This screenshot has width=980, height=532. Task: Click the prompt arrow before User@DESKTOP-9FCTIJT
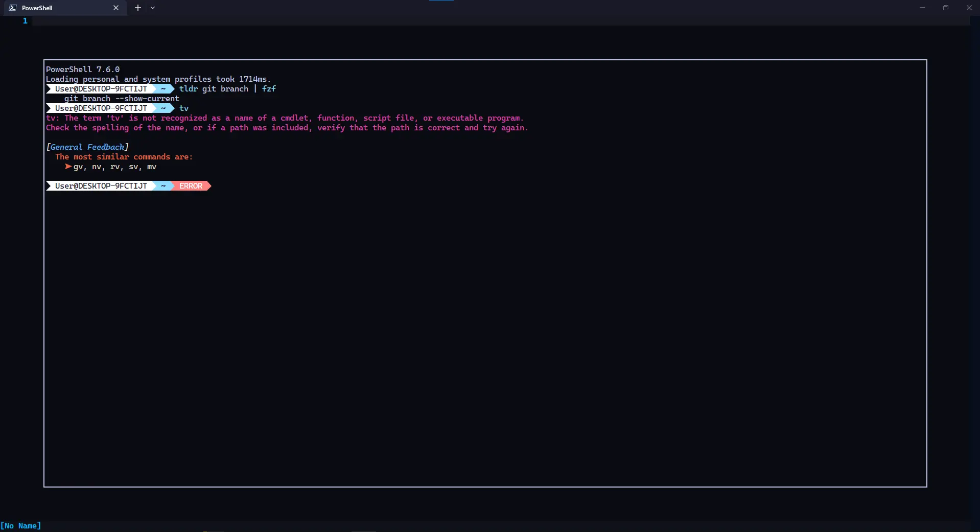[x=49, y=88]
